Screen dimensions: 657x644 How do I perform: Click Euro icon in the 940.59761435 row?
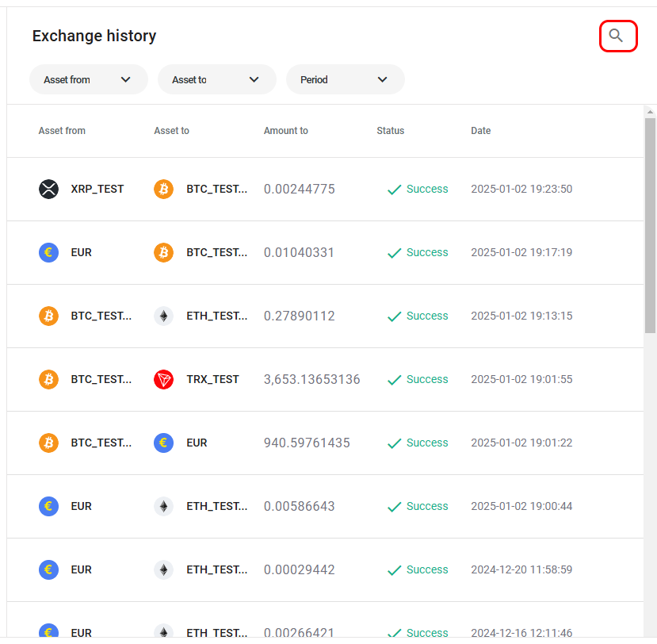[163, 443]
